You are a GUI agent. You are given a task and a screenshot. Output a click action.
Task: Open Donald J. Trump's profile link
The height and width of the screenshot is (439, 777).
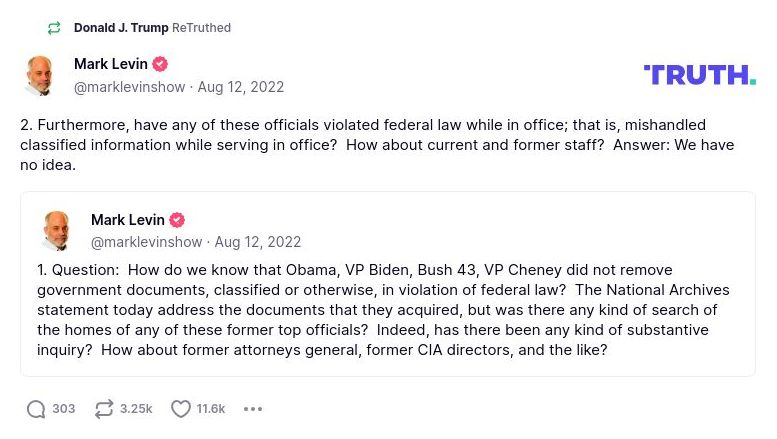point(121,28)
